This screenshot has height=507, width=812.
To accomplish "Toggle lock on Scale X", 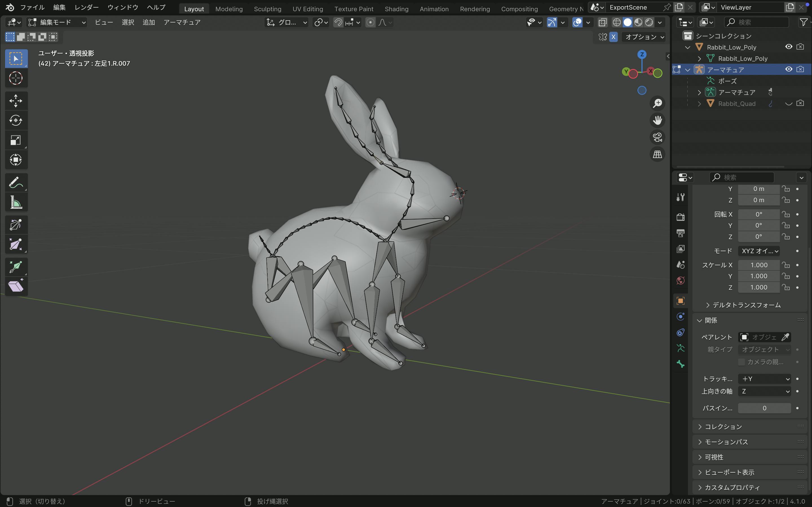I will (786, 265).
